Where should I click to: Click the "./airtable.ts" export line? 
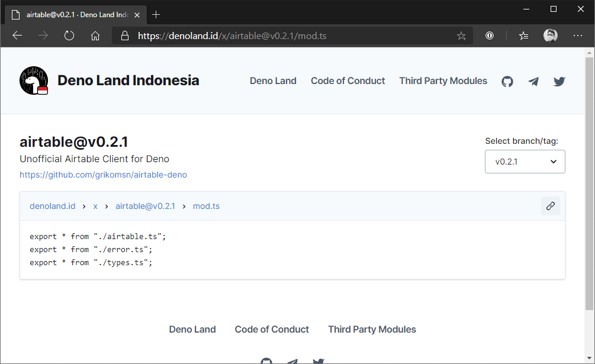98,236
